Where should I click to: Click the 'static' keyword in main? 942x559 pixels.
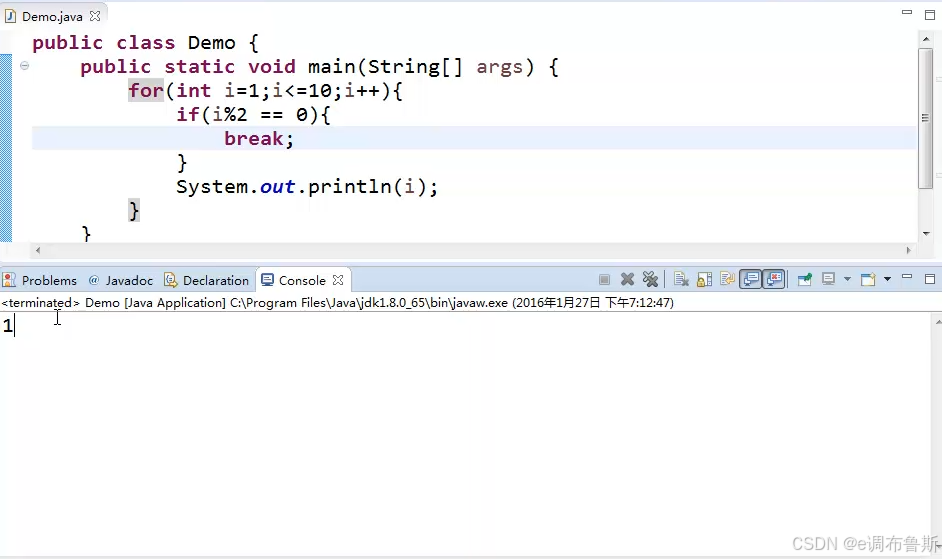(199, 67)
